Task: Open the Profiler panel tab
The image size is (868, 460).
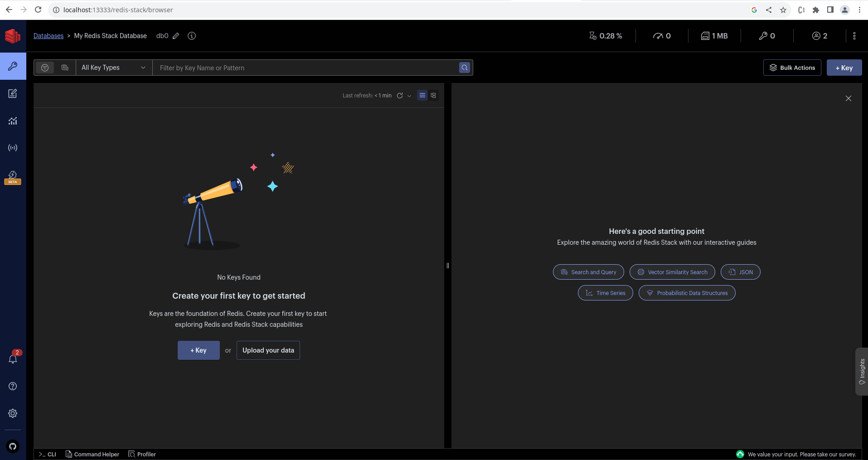Action: [x=142, y=454]
